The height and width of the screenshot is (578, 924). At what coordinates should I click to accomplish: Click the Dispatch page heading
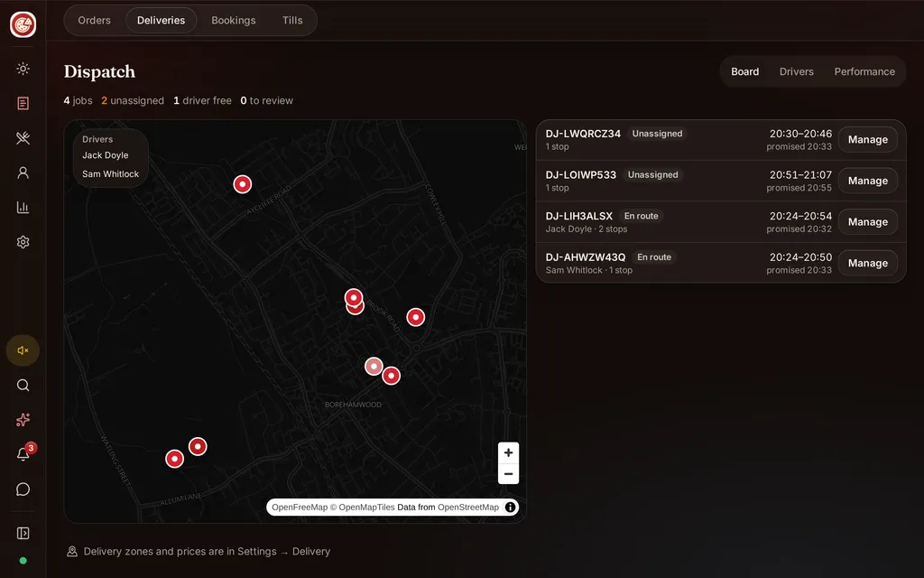pyautogui.click(x=99, y=72)
